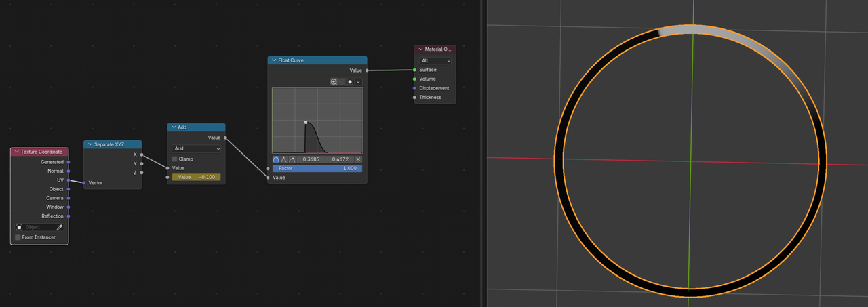Click the Material Output Volume socket
Image resolution: width=868 pixels, height=307 pixels.
(414, 79)
